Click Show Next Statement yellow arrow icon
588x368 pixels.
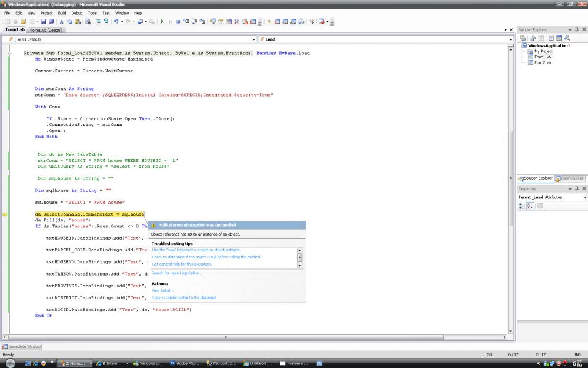(269, 22)
